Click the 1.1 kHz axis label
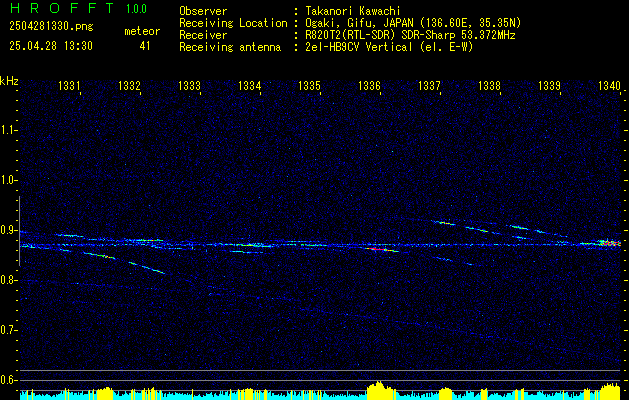This screenshot has height=400, width=629. 8,130
